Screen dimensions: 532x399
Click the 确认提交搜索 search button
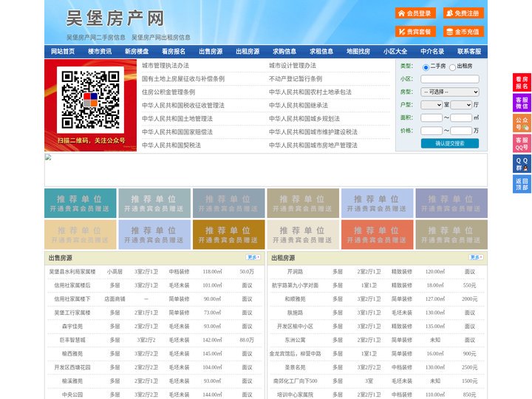pyautogui.click(x=450, y=143)
